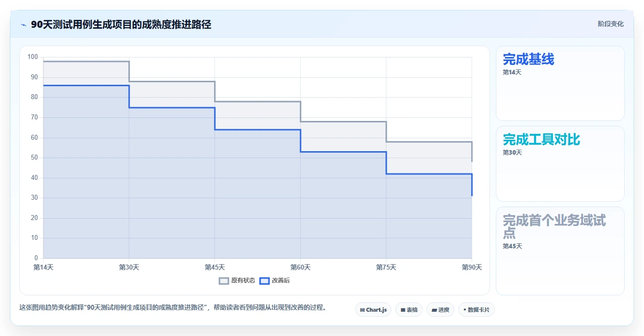Click the 第30天 x-axis label
The height and width of the screenshot is (336, 644).
129,267
